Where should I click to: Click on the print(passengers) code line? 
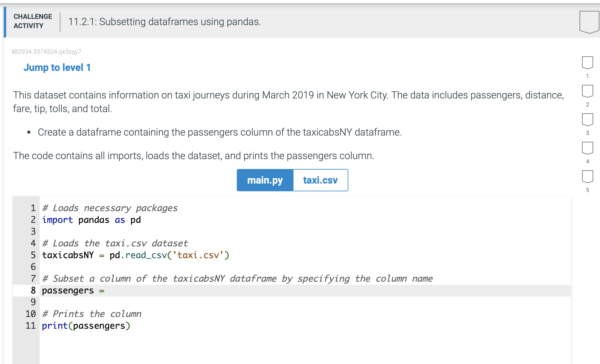(86, 326)
